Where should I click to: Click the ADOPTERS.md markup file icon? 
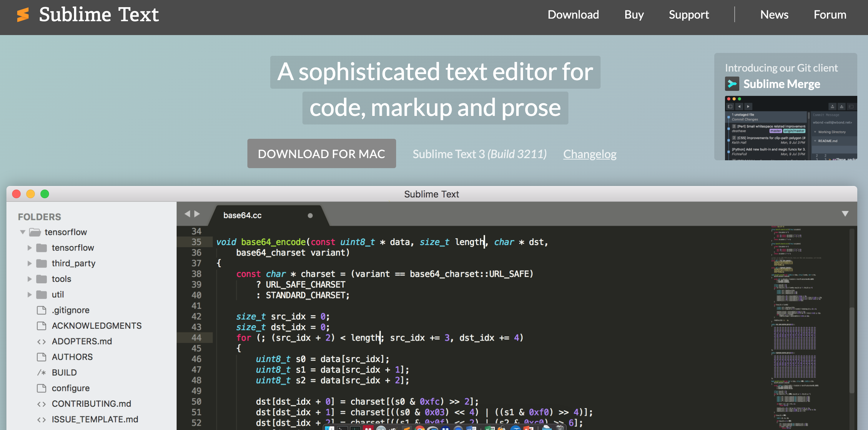pos(42,342)
